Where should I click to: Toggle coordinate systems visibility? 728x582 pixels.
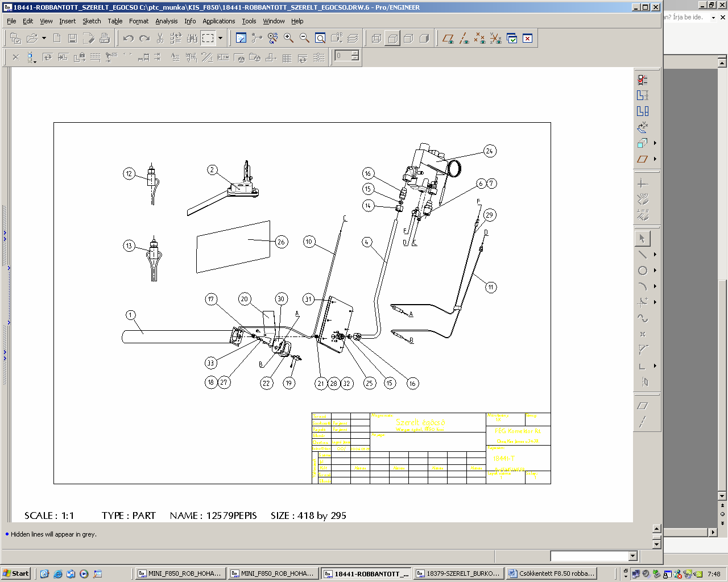pos(496,38)
